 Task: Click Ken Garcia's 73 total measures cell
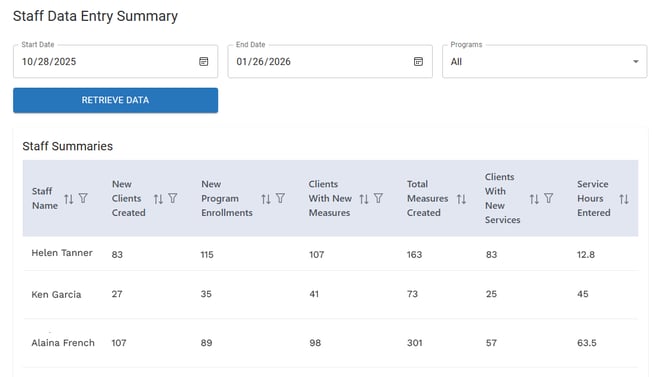(412, 294)
